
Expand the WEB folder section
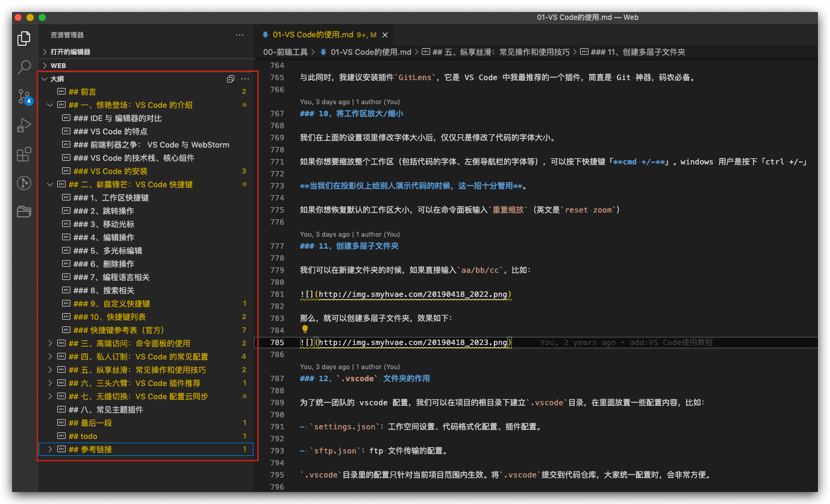click(45, 66)
